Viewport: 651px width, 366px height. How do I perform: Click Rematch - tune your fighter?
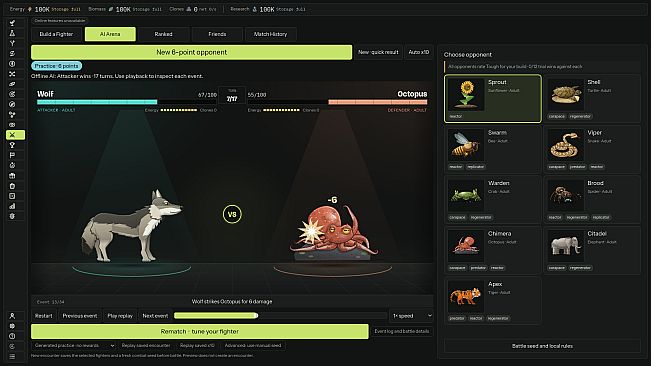click(200, 332)
